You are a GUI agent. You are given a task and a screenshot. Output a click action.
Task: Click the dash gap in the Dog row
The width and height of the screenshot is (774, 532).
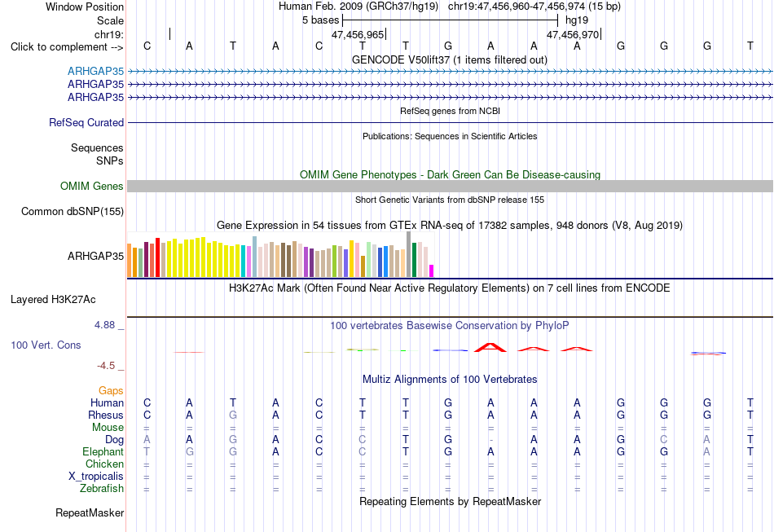tap(490, 440)
